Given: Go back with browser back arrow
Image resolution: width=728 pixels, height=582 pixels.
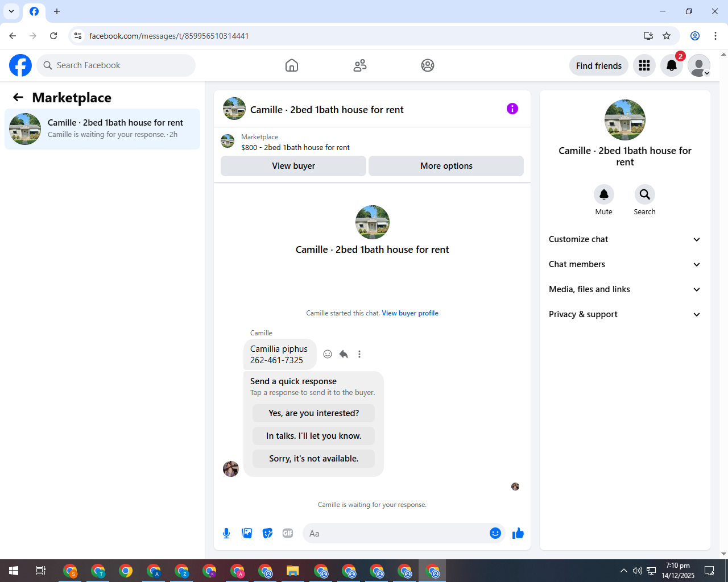Looking at the screenshot, I should pos(13,36).
